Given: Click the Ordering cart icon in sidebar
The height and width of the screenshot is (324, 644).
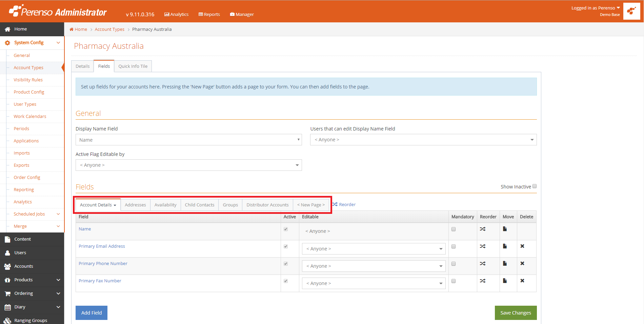Looking at the screenshot, I should [7, 293].
